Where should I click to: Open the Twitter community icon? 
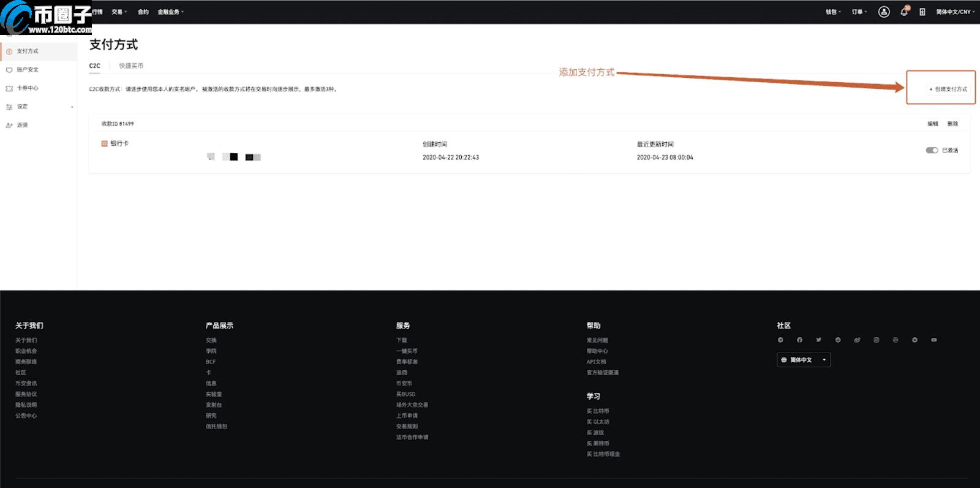click(818, 340)
